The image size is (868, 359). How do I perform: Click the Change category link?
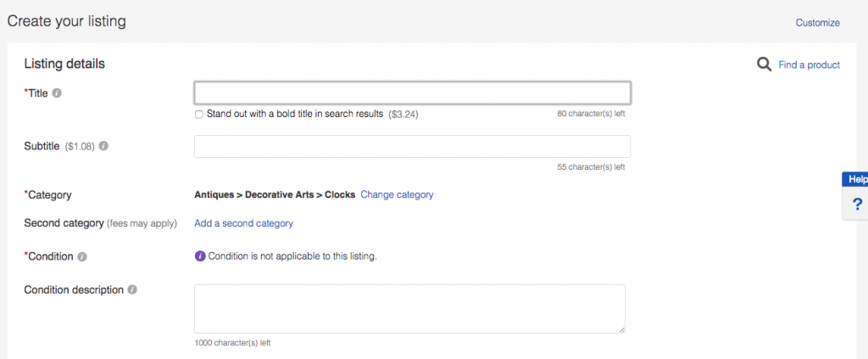tap(397, 194)
